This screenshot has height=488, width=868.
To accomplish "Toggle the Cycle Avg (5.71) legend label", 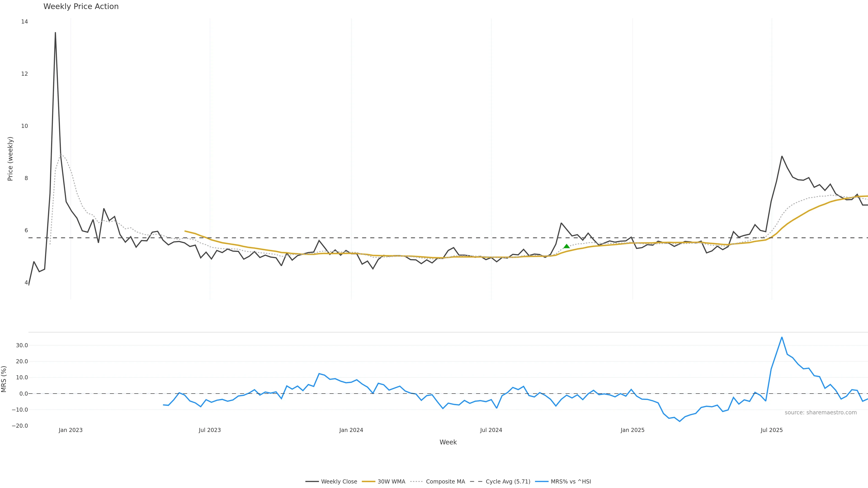I will coord(508,482).
